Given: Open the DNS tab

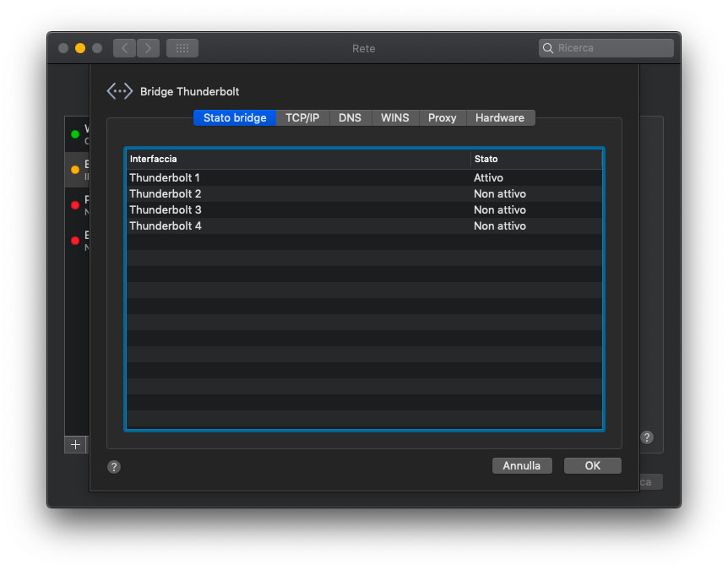Looking at the screenshot, I should 350,118.
